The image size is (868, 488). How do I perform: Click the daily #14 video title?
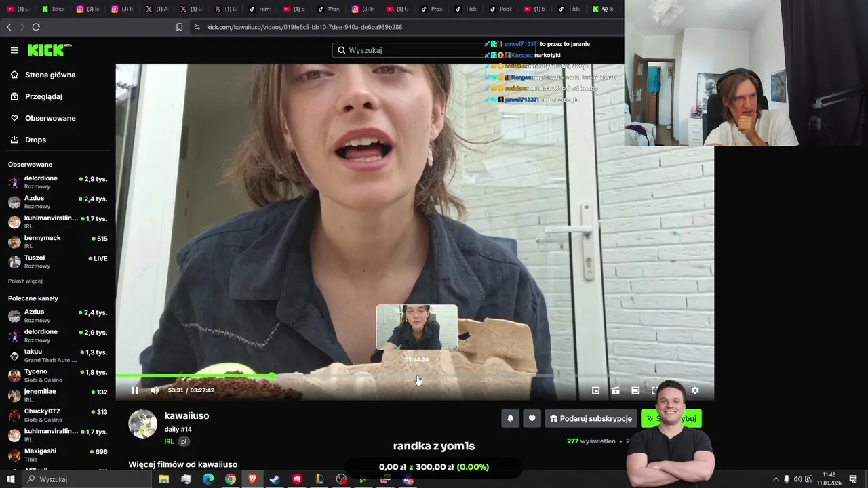[178, 429]
